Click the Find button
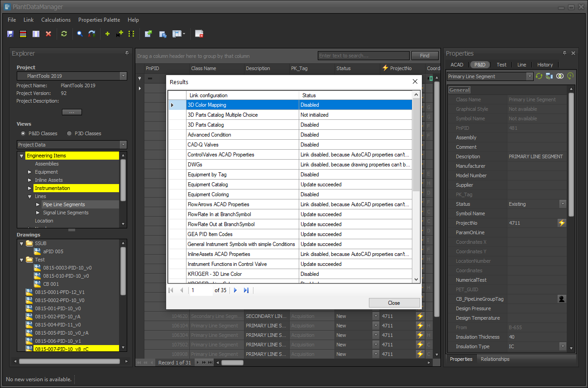588x388 pixels. (425, 56)
